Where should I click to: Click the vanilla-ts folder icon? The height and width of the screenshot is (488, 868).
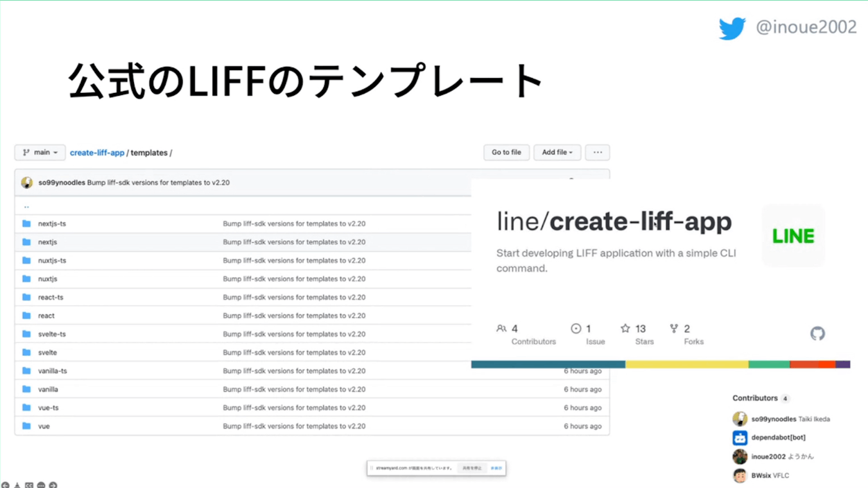coord(27,371)
